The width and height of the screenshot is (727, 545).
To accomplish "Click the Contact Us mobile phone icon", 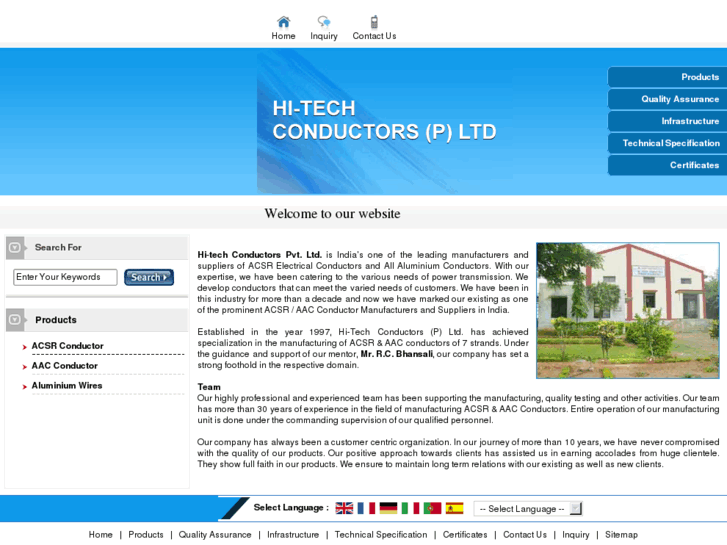I will (374, 22).
